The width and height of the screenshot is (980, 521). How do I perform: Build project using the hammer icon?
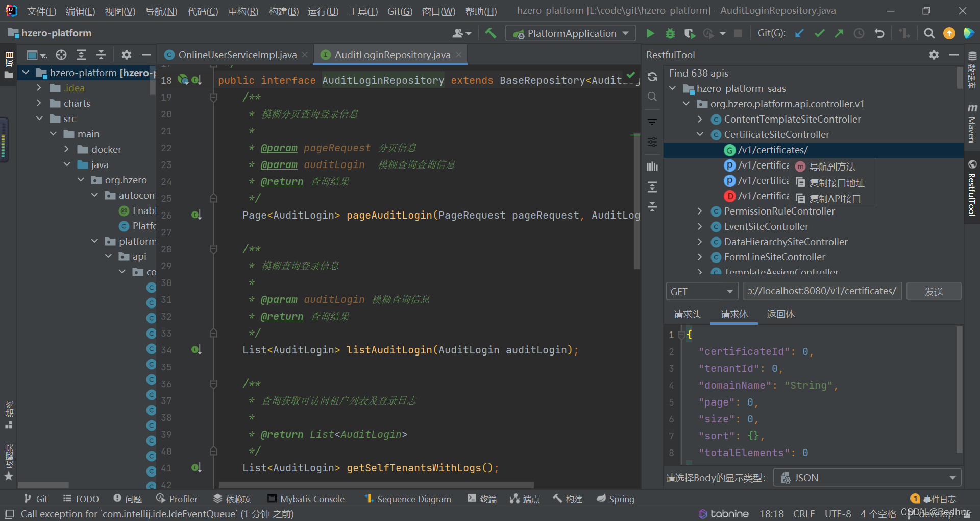[x=491, y=33]
